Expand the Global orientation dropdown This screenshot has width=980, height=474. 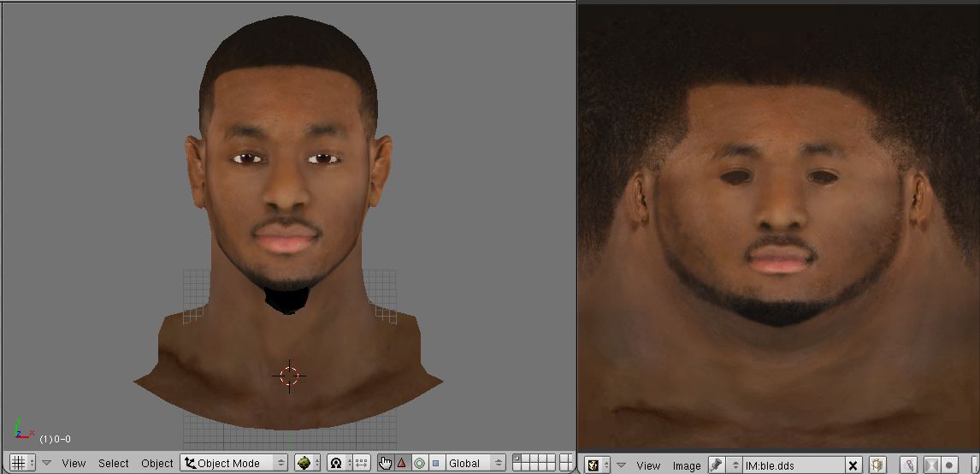475,463
